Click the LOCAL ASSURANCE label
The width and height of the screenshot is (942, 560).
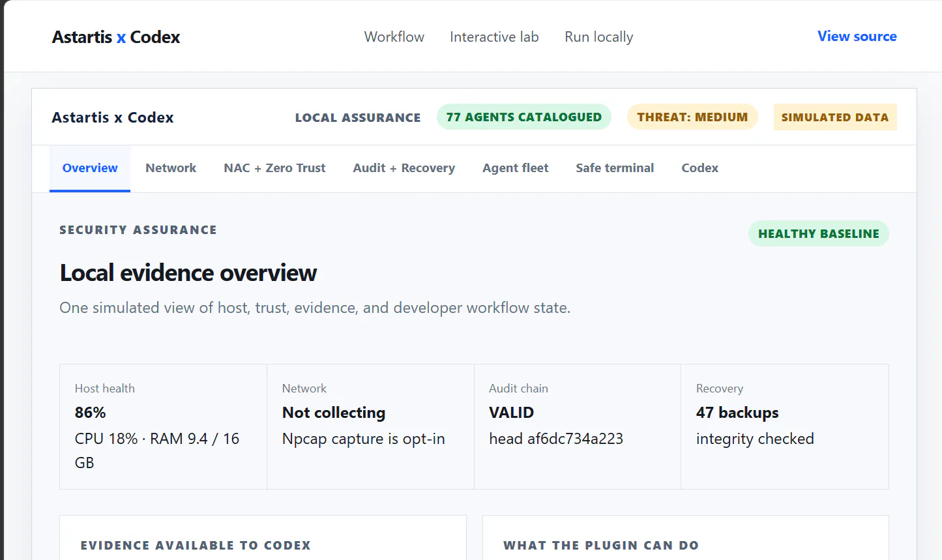click(358, 118)
